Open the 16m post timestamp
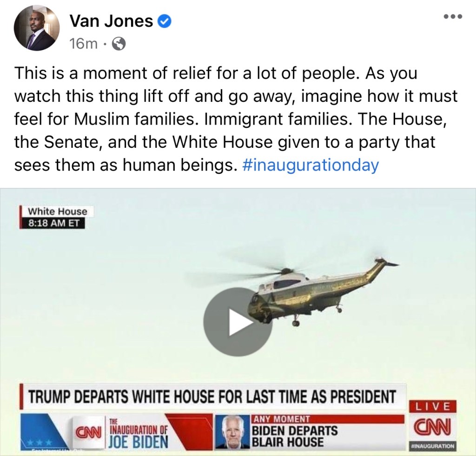 (84, 44)
